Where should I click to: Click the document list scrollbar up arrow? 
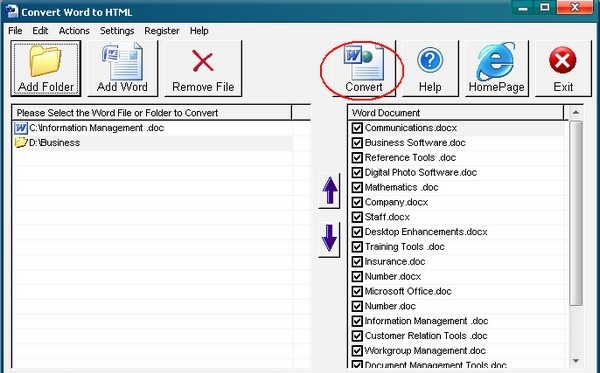coord(576,112)
